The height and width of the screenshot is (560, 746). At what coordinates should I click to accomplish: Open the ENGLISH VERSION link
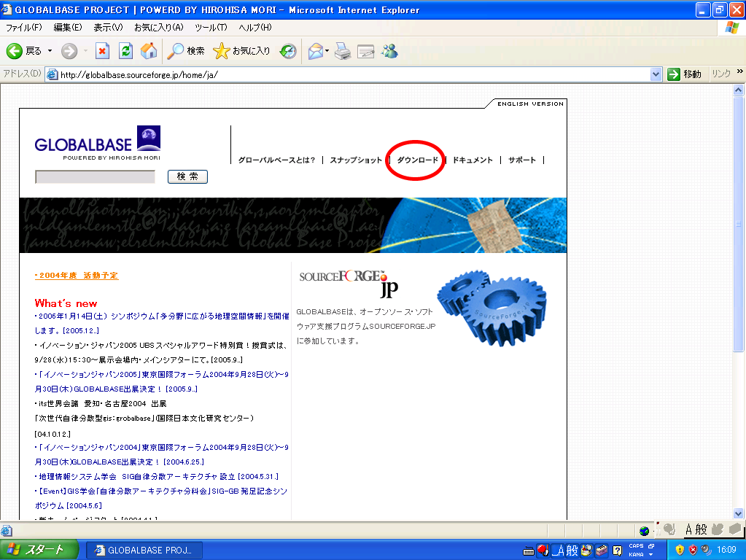[530, 104]
